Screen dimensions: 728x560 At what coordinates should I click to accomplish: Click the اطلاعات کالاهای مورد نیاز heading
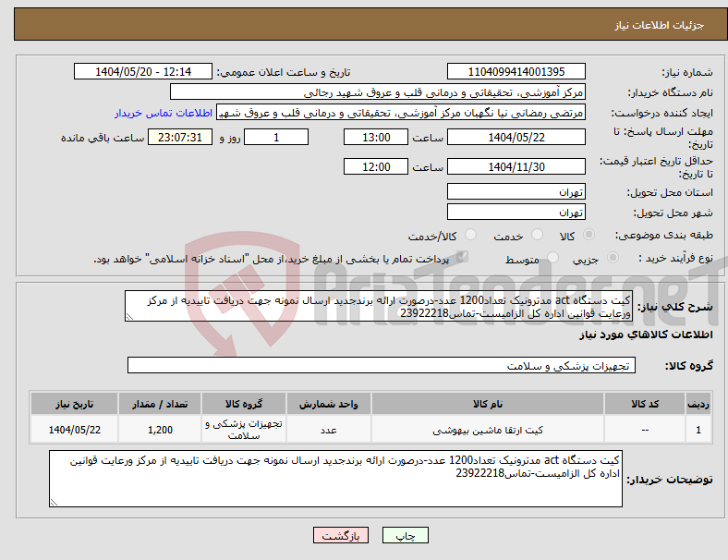click(646, 335)
